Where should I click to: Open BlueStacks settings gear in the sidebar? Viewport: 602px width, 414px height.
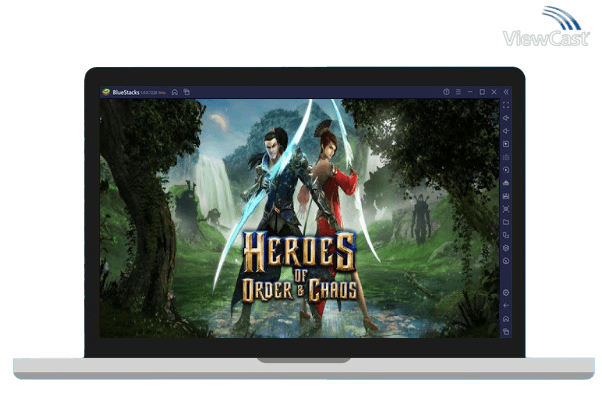tap(506, 293)
